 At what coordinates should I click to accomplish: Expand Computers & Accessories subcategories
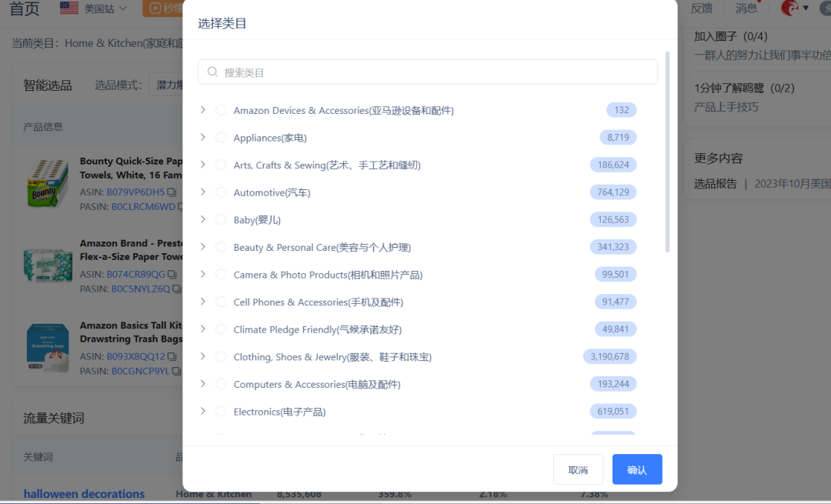203,384
